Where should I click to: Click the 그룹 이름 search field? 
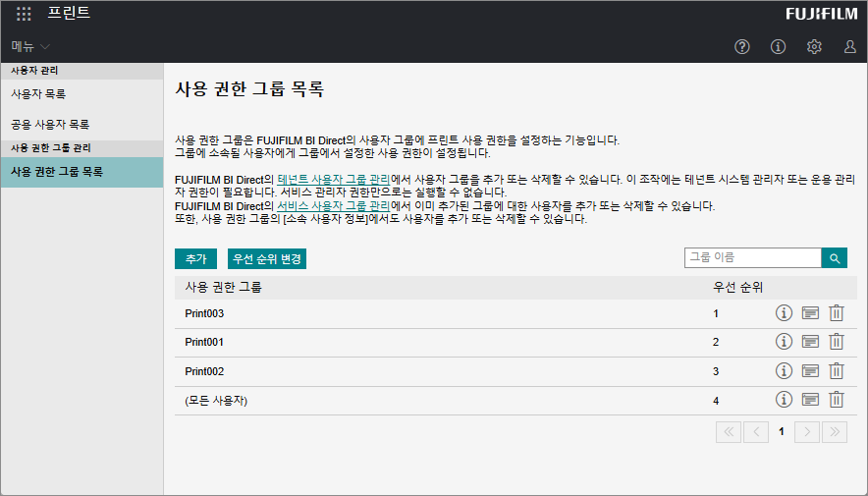(752, 257)
